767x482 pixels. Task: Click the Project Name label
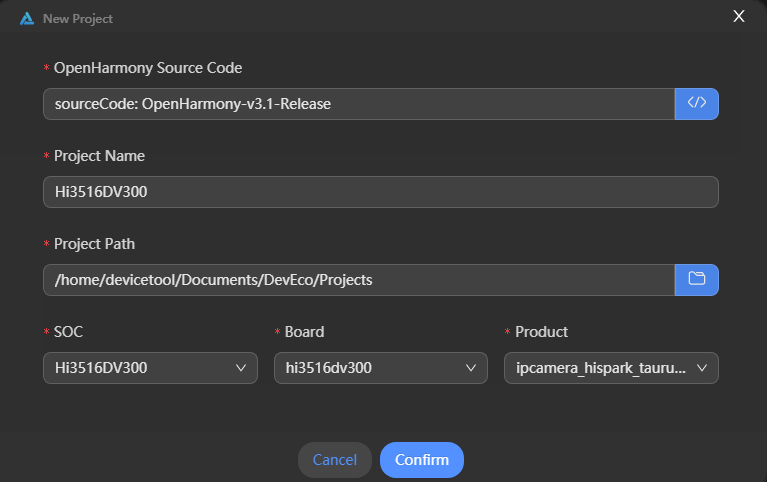click(x=99, y=156)
